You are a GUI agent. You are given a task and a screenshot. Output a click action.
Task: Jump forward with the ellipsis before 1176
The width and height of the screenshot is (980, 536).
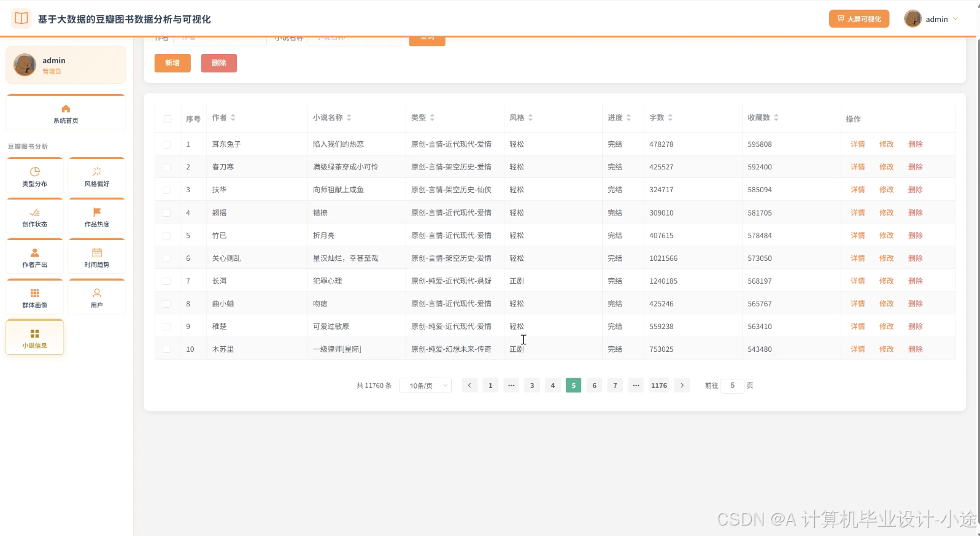(636, 386)
